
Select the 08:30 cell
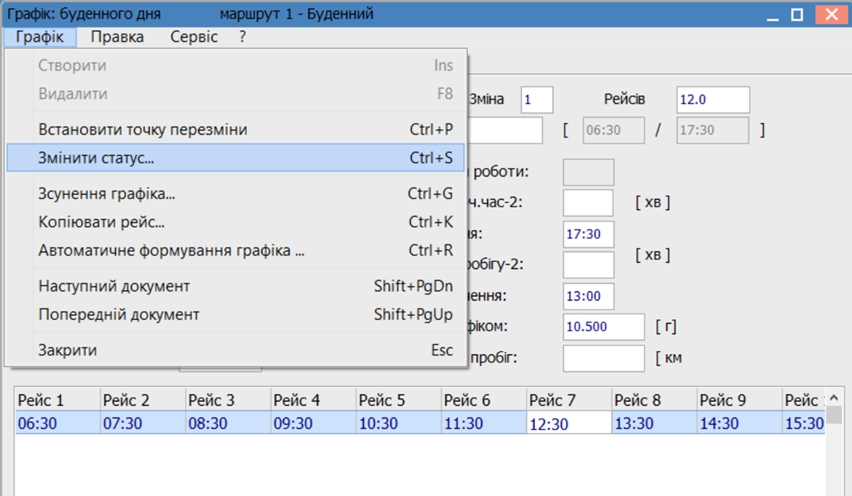point(228,423)
